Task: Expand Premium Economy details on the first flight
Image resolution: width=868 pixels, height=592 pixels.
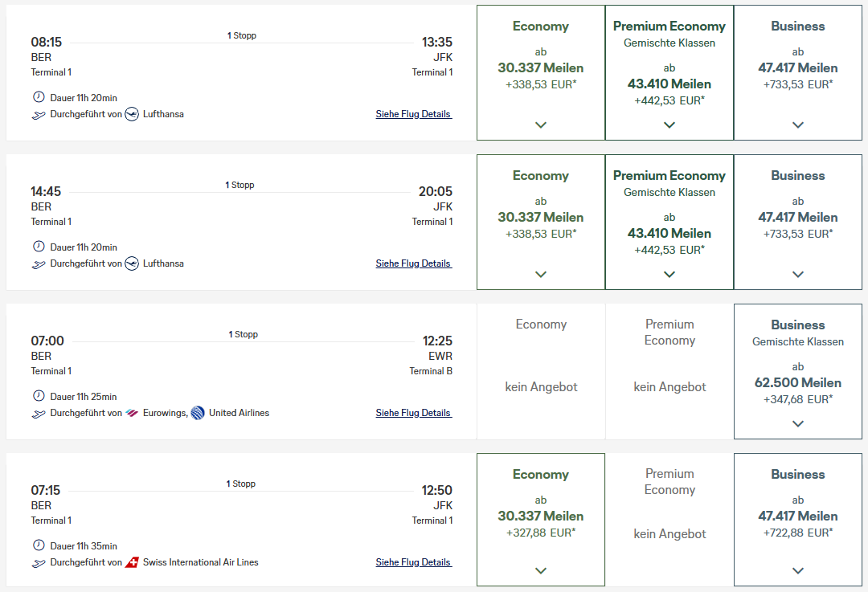Action: [669, 125]
